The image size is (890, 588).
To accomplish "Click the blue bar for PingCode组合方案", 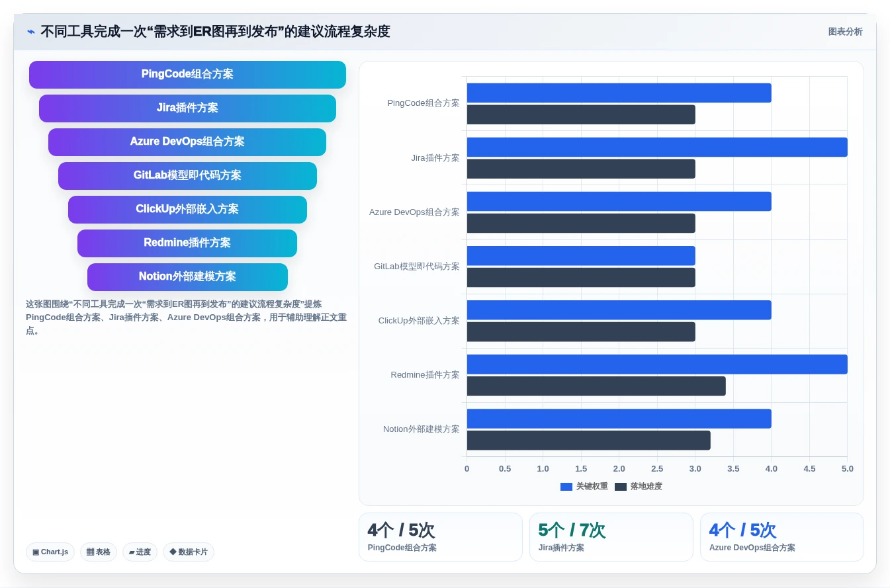I will [619, 93].
